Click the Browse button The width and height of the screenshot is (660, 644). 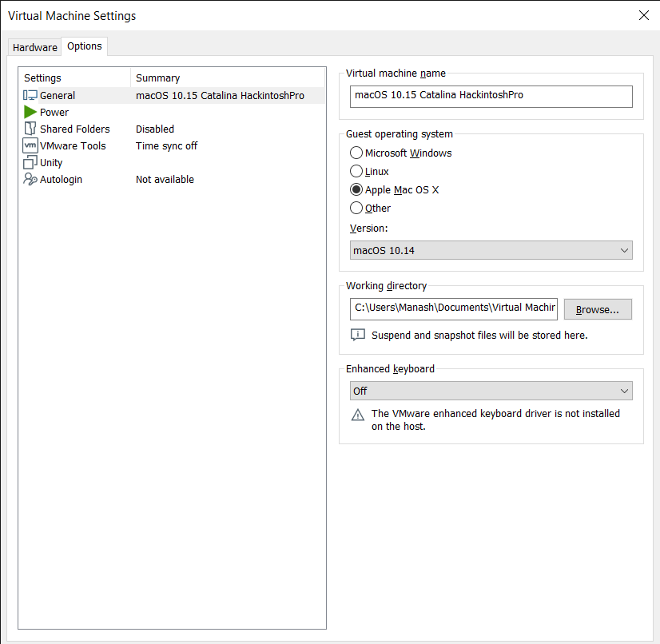click(x=598, y=310)
